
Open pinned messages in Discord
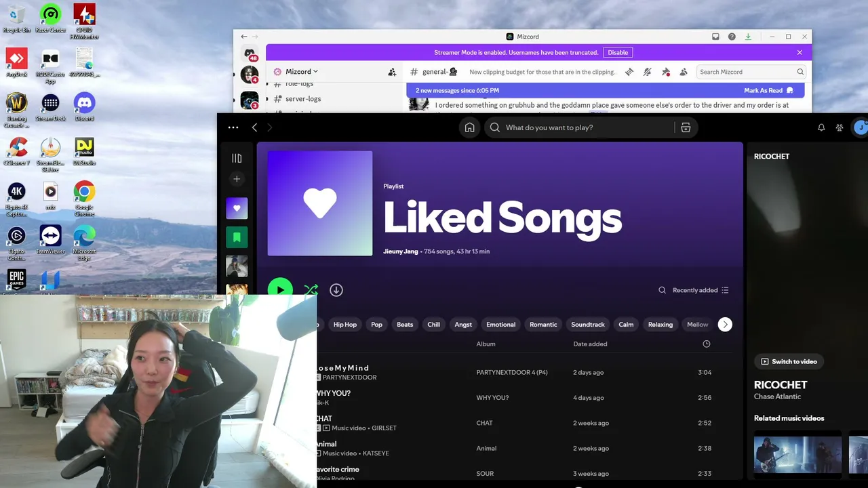click(x=665, y=72)
